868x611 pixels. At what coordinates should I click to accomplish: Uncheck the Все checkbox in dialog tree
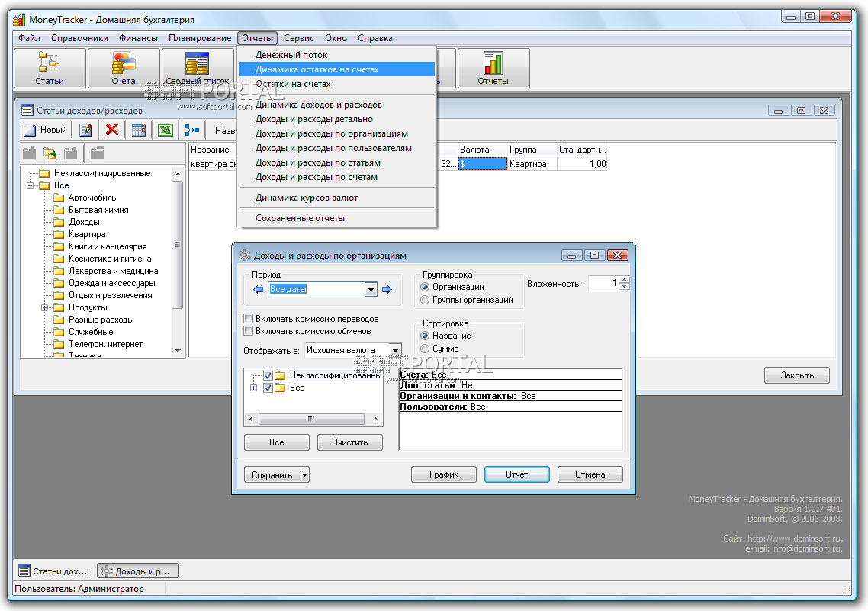tap(268, 388)
